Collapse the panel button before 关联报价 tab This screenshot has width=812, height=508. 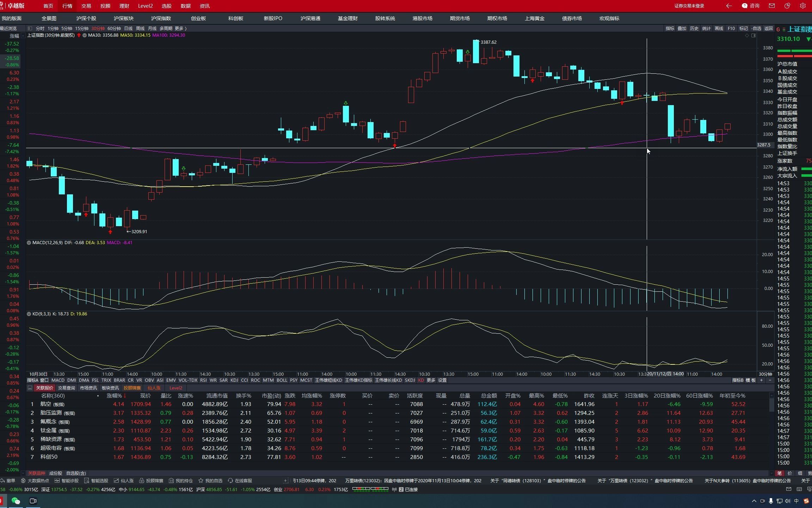[30, 388]
